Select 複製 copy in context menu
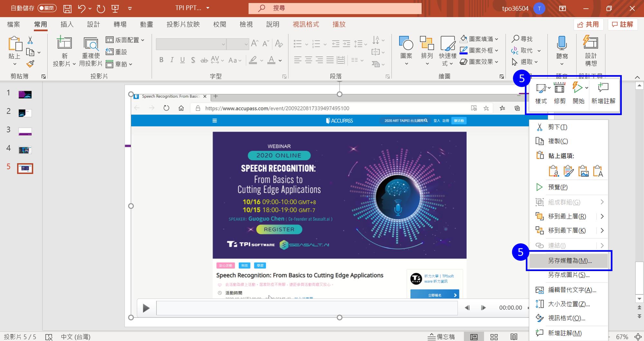Screen dimensions: 644x341 [569, 141]
